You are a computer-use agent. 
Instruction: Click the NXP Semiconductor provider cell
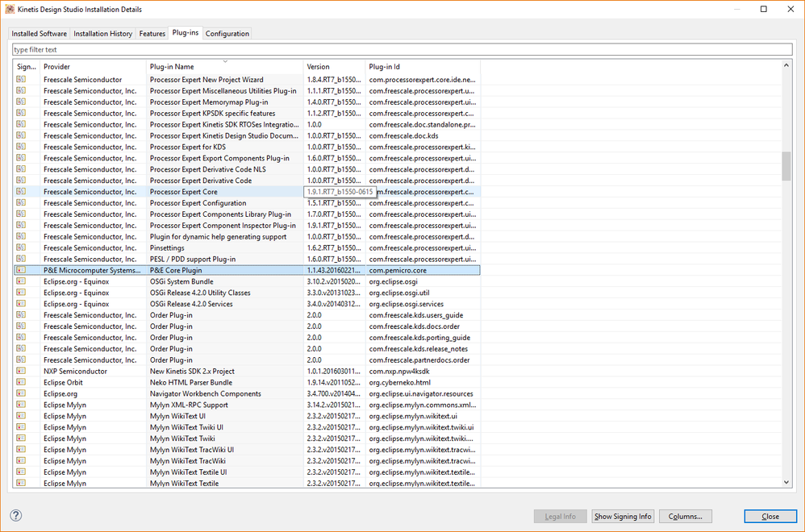(x=75, y=371)
